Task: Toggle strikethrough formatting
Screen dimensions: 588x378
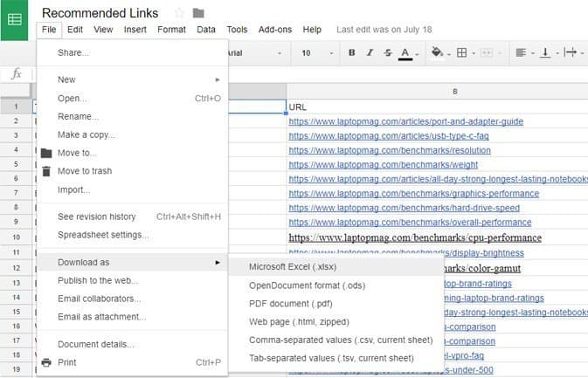Action: [x=388, y=53]
